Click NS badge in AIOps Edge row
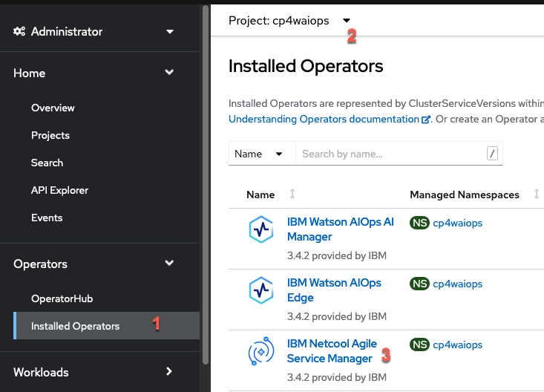Viewport: 544px width, 392px height. [420, 284]
